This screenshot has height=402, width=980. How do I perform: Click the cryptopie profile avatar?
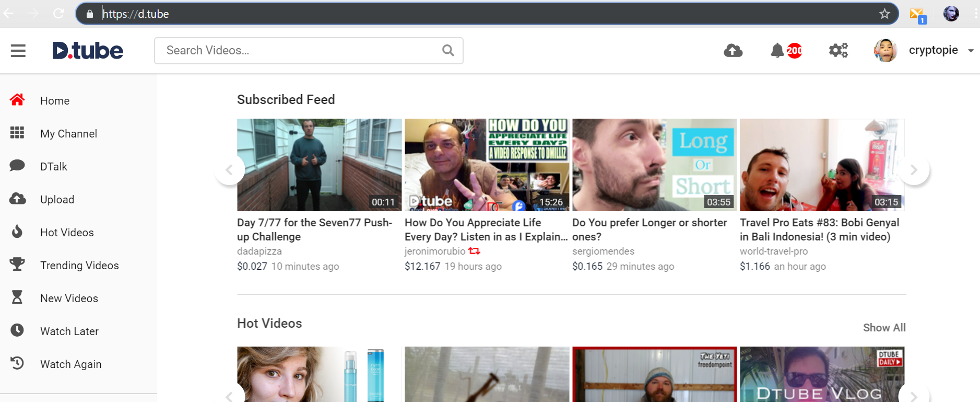(885, 51)
